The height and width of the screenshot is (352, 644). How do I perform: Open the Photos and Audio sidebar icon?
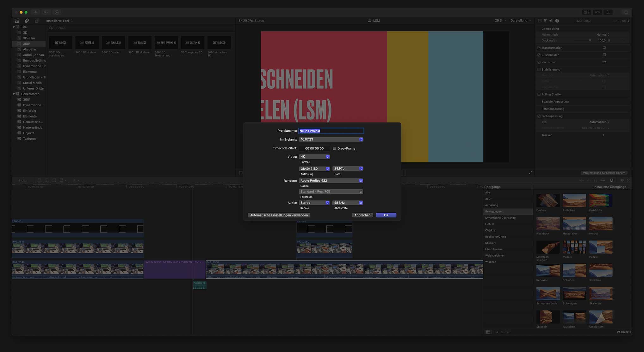coord(27,21)
